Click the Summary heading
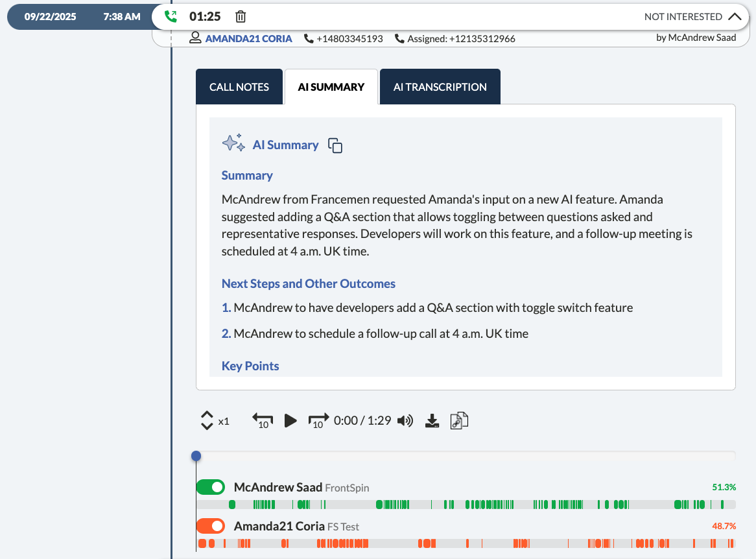 coord(247,175)
